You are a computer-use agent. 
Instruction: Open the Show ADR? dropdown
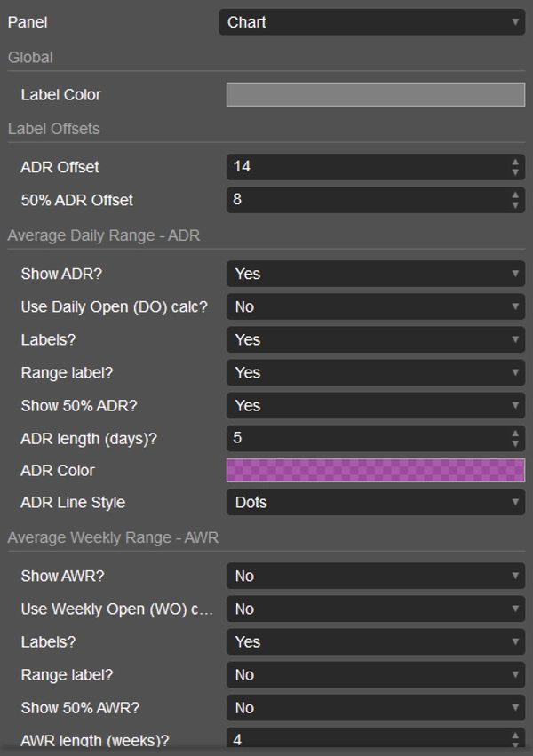[375, 274]
